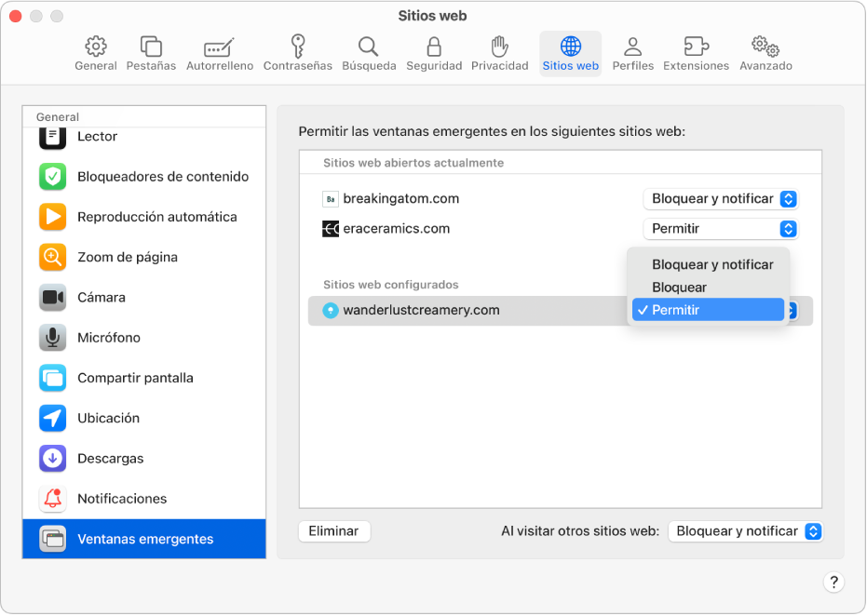
Task: Select the eraceramics.com row text
Action: point(397,229)
